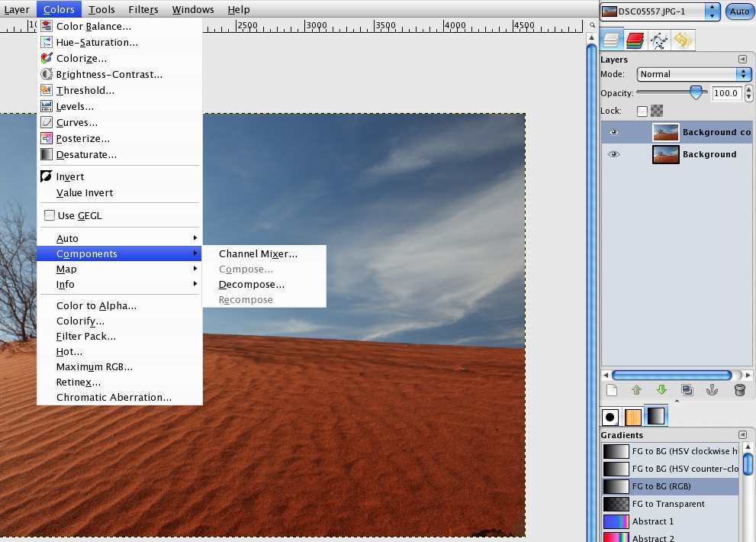The height and width of the screenshot is (542, 756).
Task: Expand the Layers panel configuration menu arrow
Action: point(742,60)
